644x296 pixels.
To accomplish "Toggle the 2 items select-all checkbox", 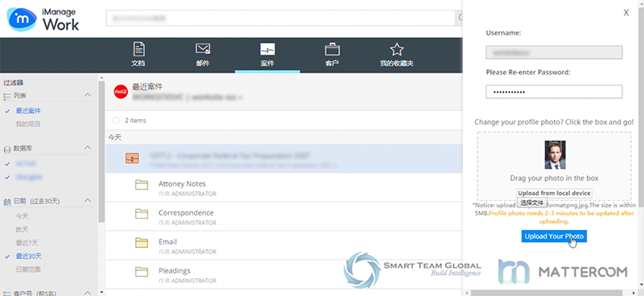I will (116, 121).
